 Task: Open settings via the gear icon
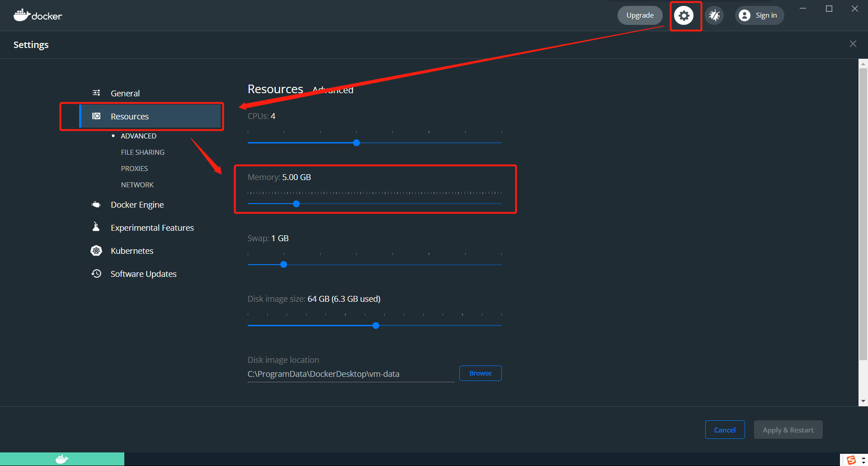(684, 15)
